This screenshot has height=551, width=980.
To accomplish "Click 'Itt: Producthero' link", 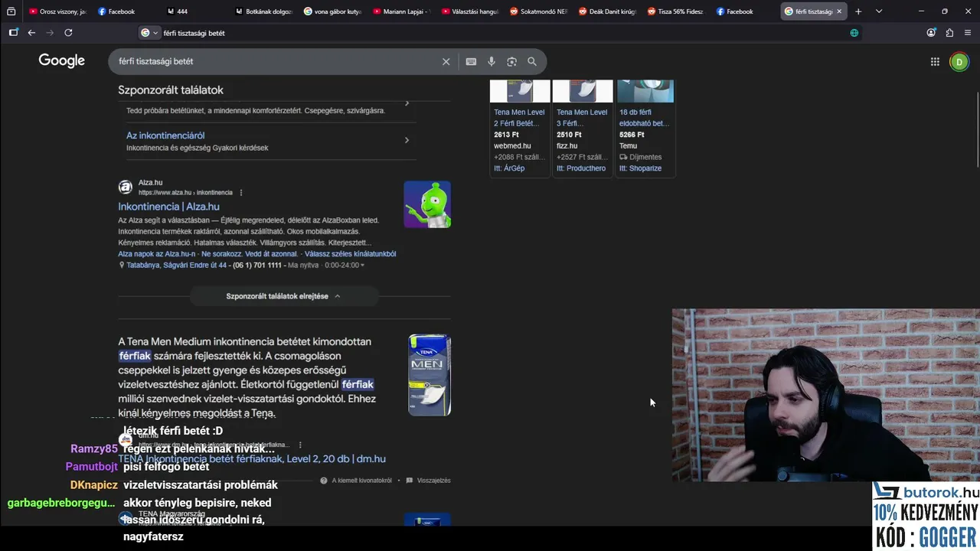I will pos(581,168).
